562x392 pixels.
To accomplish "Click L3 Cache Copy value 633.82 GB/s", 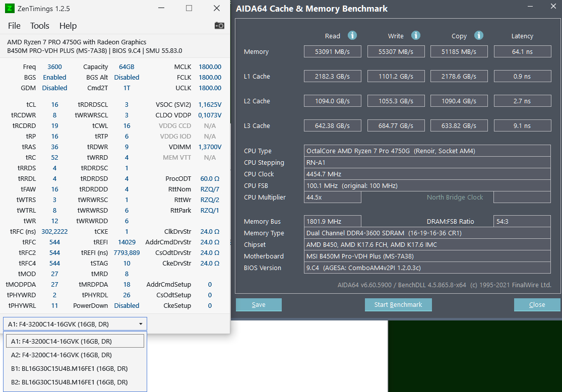I will 459,126.
